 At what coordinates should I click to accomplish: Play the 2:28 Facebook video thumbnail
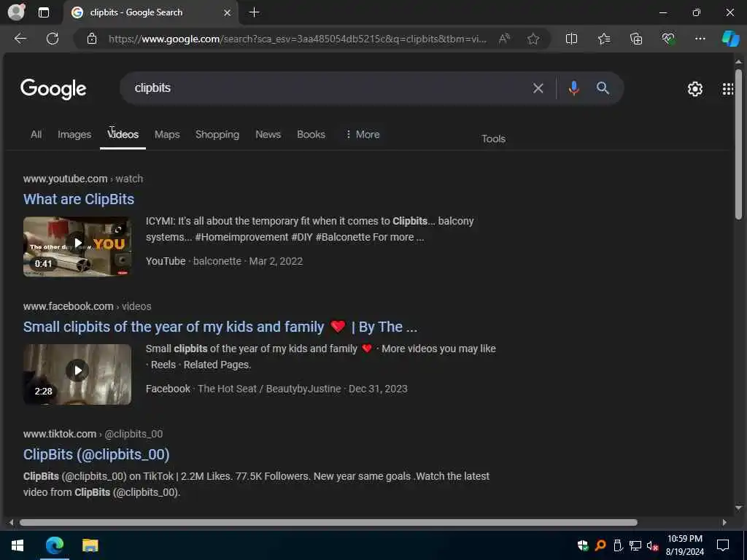pyautogui.click(x=77, y=374)
